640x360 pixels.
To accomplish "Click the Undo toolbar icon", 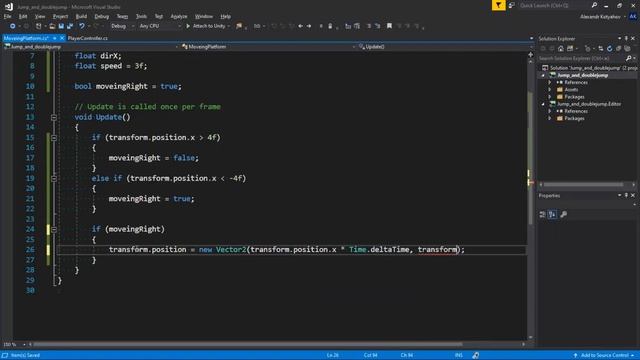I will point(82,26).
